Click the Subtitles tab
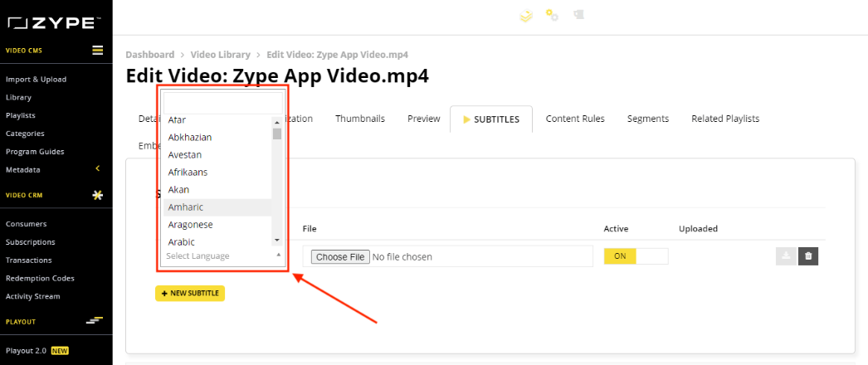The width and height of the screenshot is (868, 365). pos(491,119)
